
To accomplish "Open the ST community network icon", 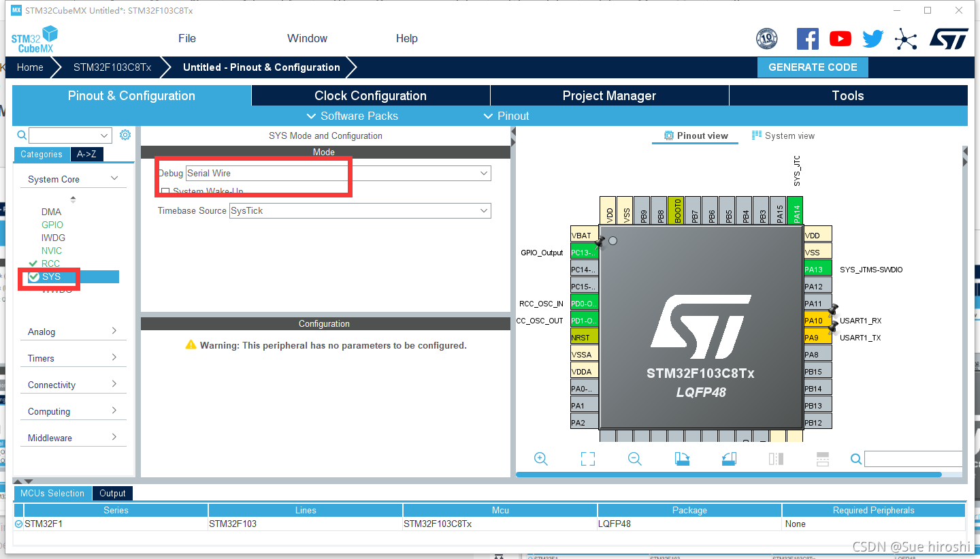I will click(906, 39).
